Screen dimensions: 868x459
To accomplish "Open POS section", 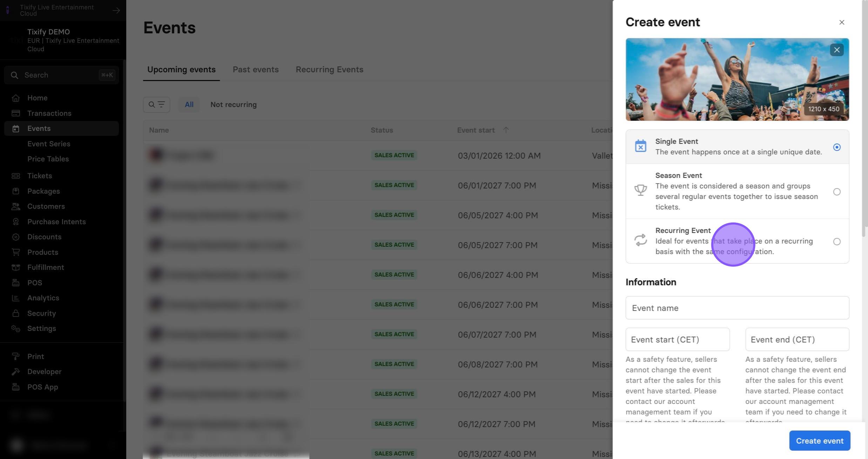I will pos(35,283).
